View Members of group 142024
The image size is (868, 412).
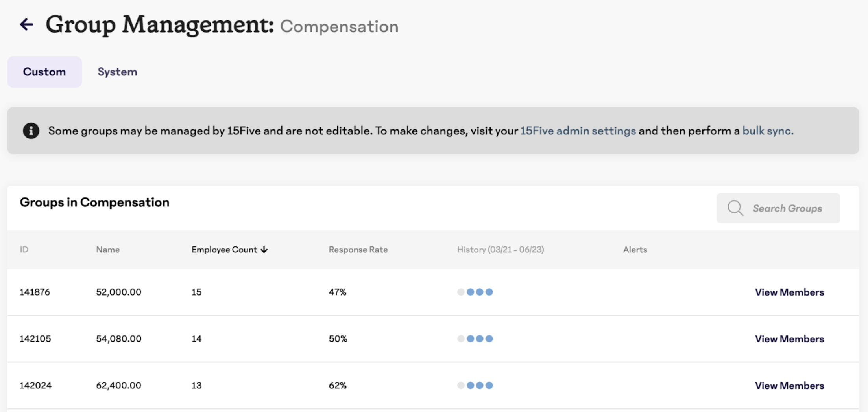[789, 386]
